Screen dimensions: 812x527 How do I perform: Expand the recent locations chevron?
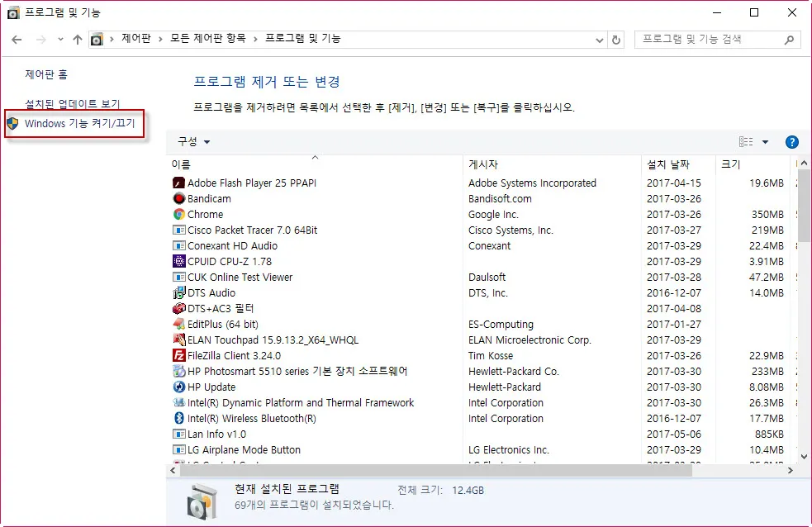[60, 40]
